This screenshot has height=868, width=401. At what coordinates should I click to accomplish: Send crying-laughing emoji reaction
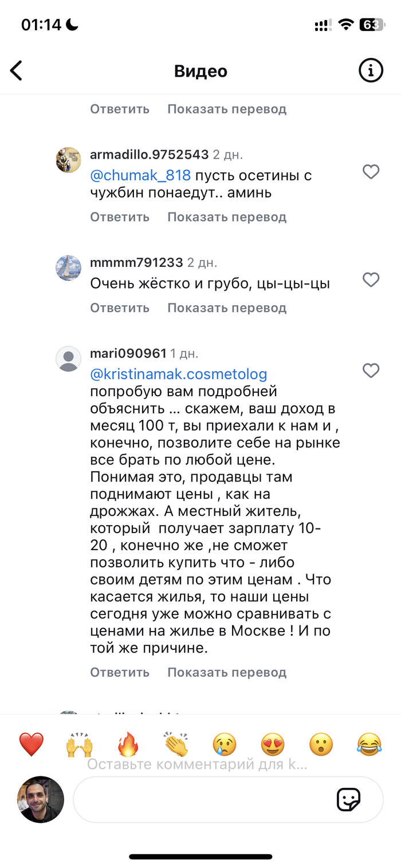(369, 744)
